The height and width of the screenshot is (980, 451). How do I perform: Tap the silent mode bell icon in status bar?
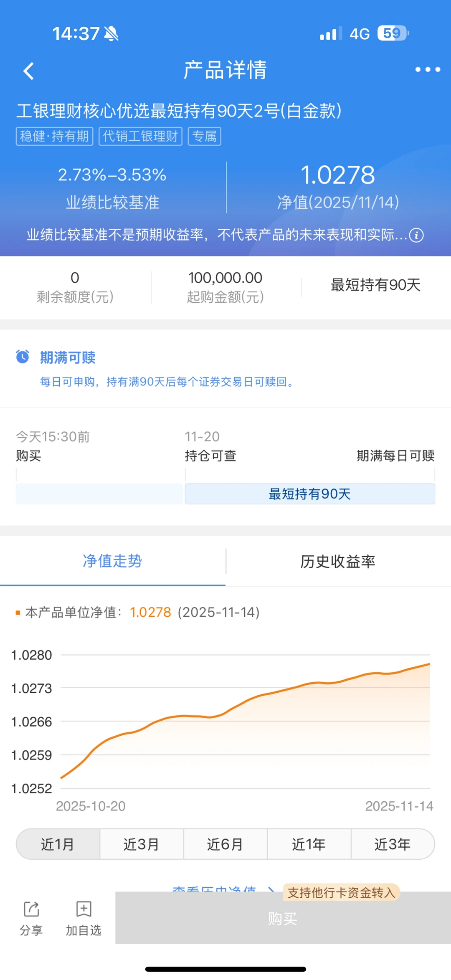(x=111, y=33)
